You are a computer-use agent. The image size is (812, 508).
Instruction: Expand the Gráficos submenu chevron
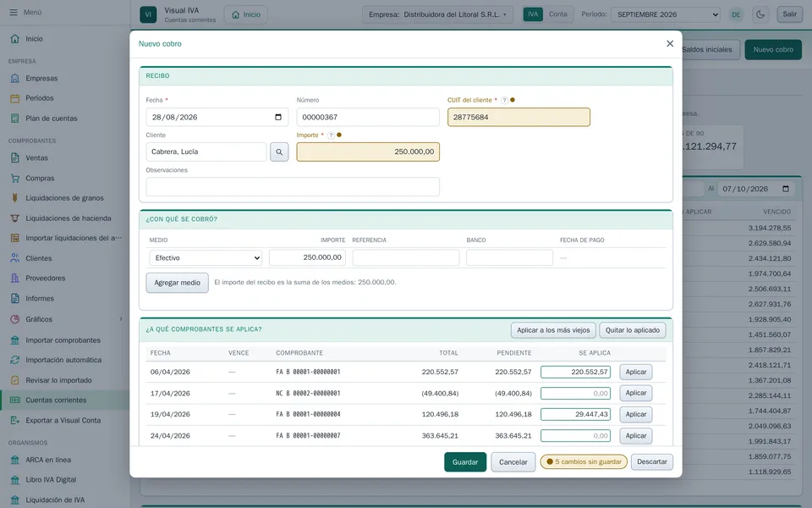tap(121, 319)
